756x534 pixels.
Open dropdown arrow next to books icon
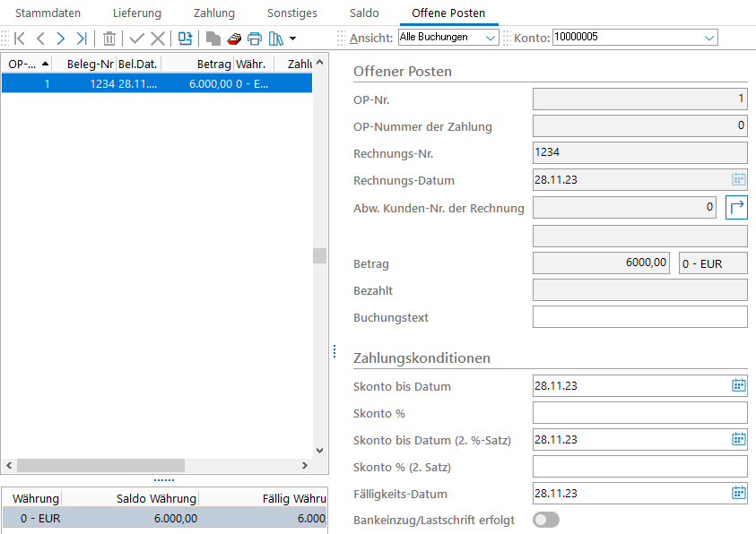pyautogui.click(x=292, y=39)
